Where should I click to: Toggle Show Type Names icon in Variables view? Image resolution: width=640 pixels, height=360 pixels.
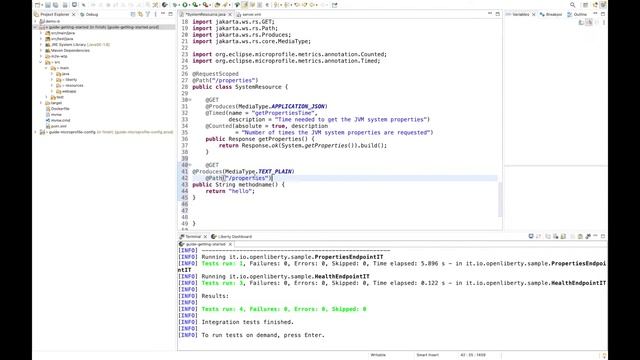point(581,22)
